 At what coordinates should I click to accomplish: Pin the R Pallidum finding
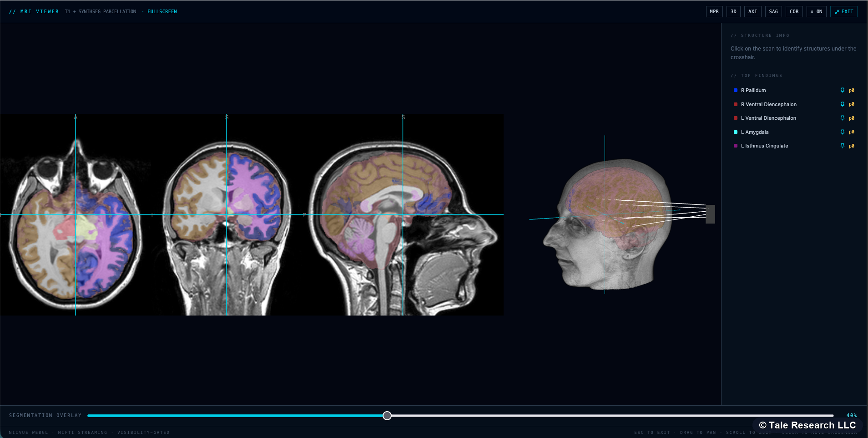pos(843,90)
